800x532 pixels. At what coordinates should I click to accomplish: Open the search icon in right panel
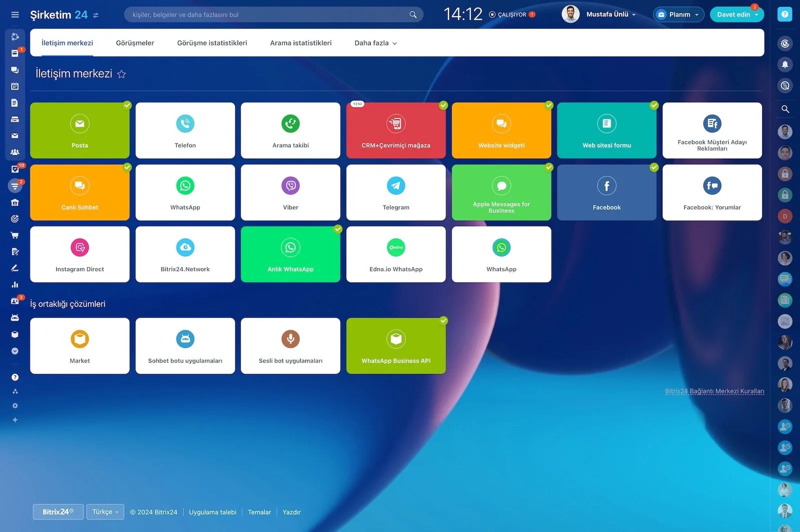click(785, 108)
